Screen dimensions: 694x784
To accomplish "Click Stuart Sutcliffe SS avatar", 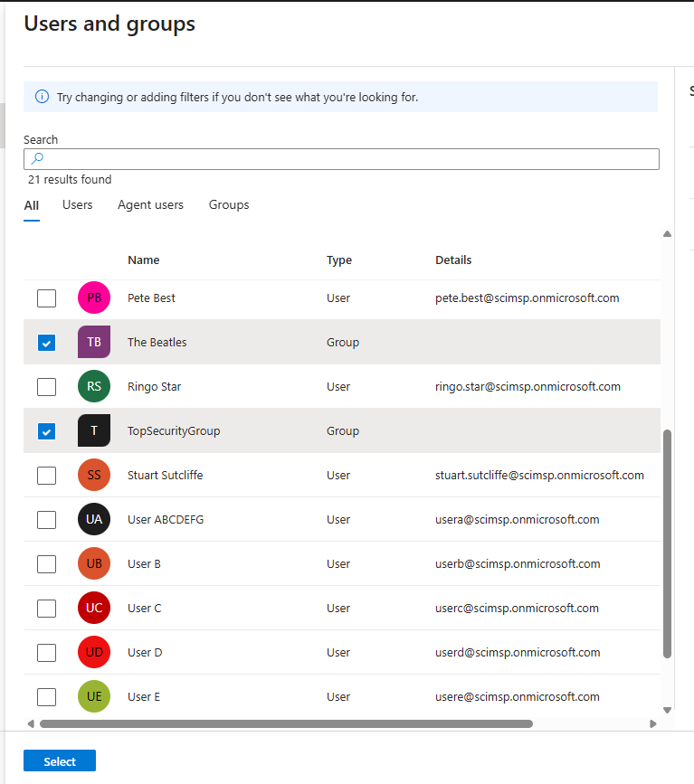I will click(94, 475).
